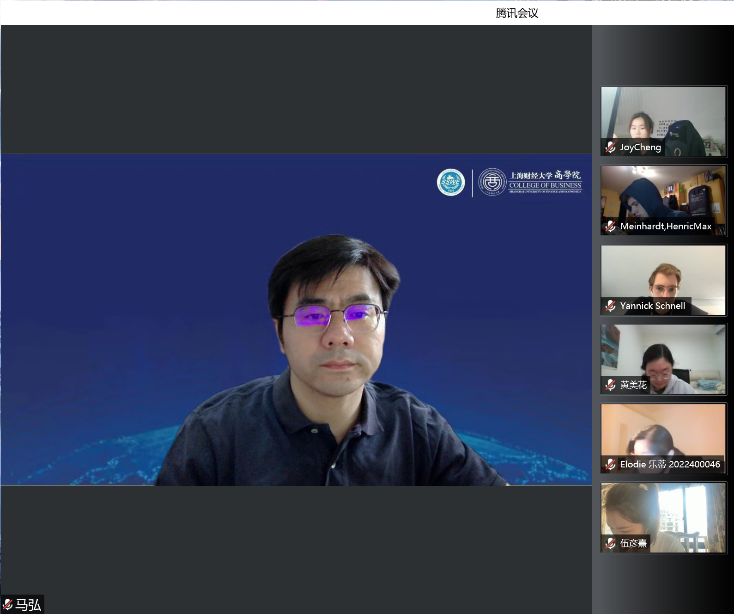Viewport: 734px width, 614px height.
Task: Click the mic icon in the bottom participant tile
Action: (x=610, y=543)
